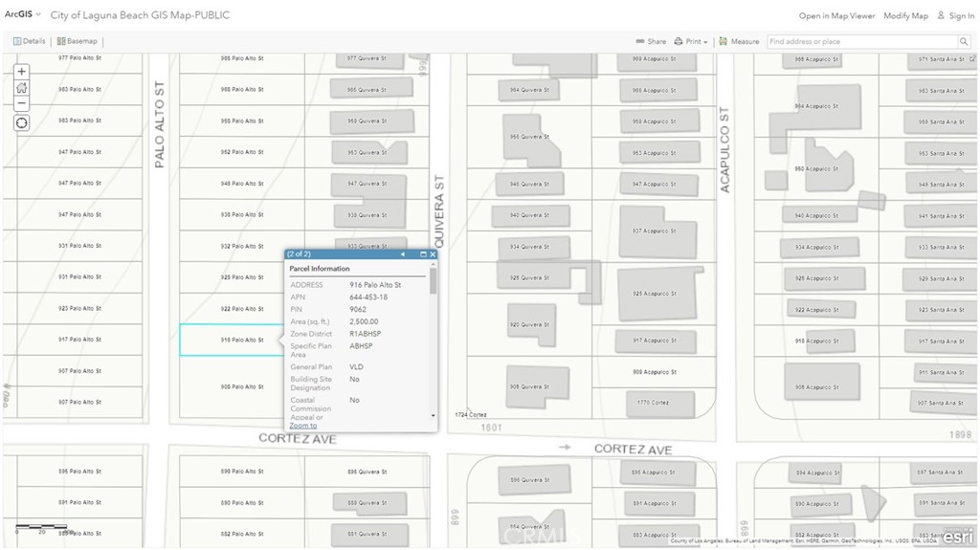The image size is (980, 550).
Task: Zoom in on the map
Action: point(22,72)
